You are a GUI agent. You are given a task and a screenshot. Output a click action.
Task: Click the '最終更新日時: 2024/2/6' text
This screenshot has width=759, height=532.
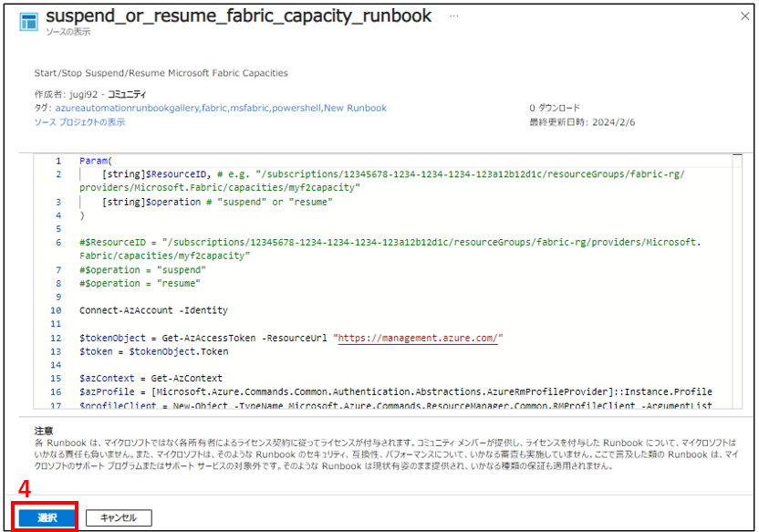(582, 122)
